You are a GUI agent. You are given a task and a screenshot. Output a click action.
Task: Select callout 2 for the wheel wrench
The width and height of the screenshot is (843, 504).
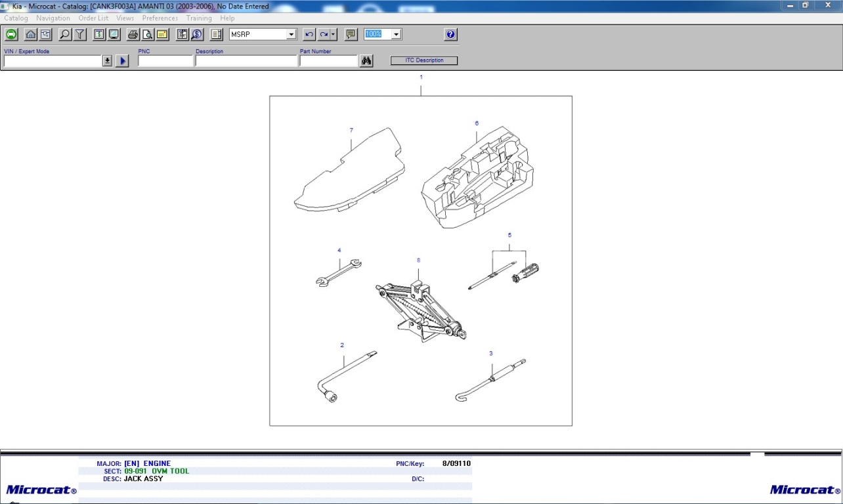[x=342, y=345]
